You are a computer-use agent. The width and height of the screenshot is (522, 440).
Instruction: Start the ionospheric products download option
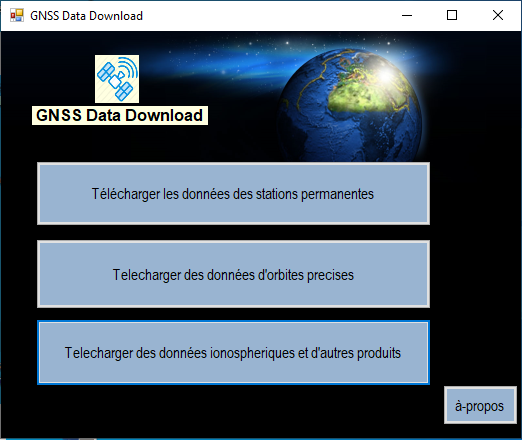[233, 353]
